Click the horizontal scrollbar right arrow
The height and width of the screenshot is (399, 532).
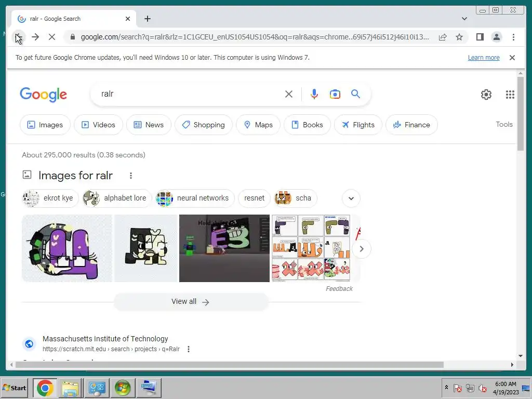(512, 365)
